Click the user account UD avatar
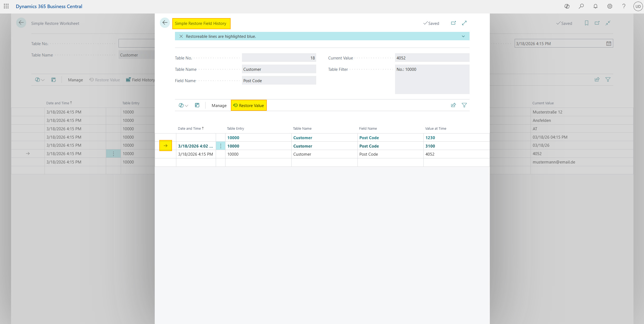644x324 pixels. click(638, 6)
